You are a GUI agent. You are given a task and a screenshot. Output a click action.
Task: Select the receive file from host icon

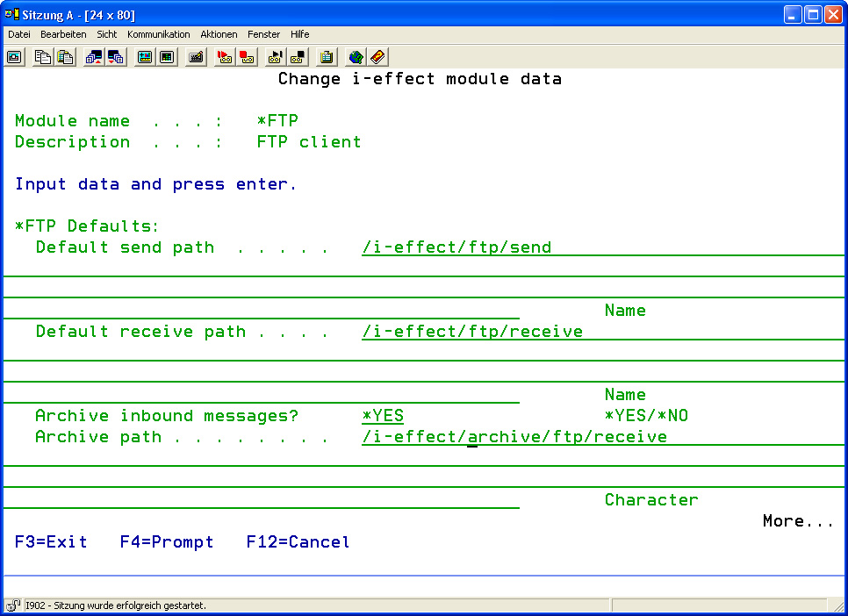pos(115,57)
